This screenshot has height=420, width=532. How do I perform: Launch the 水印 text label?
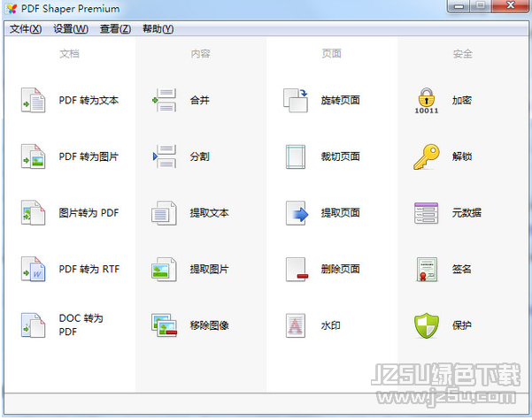coord(331,325)
